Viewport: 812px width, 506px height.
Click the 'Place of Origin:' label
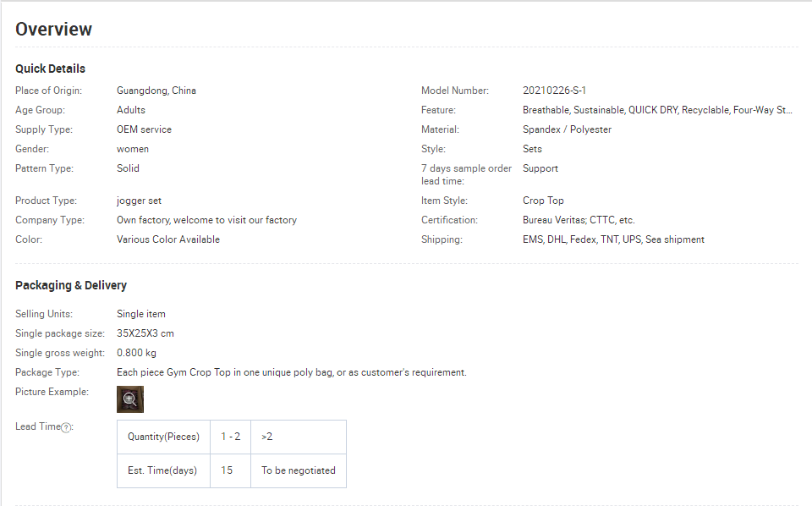49,91
